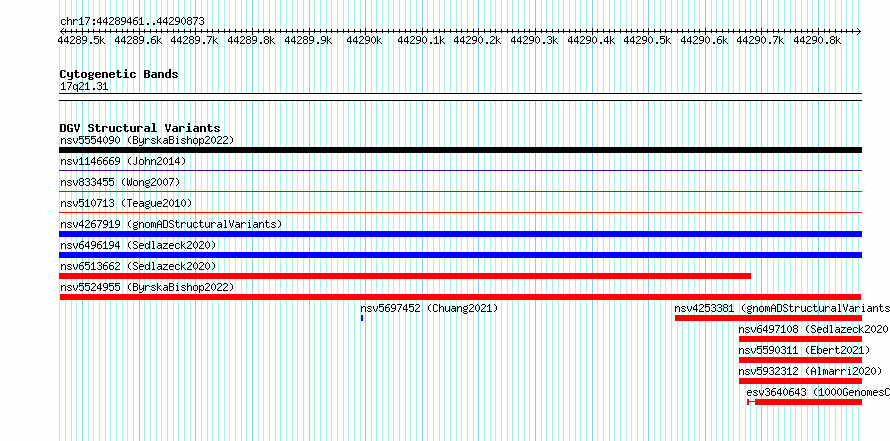
Task: Open the esv3640643 1000Genomes label
Action: point(818,392)
